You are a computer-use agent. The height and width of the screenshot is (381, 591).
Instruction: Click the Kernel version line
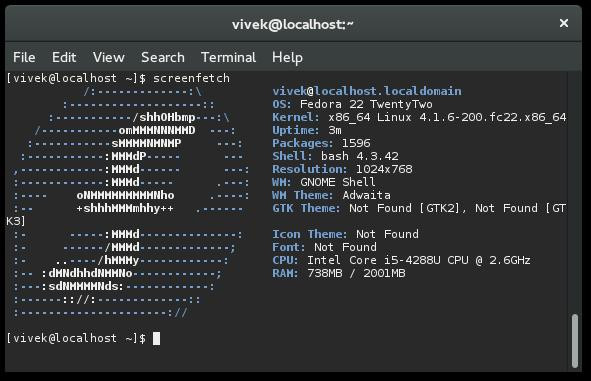(x=419, y=117)
